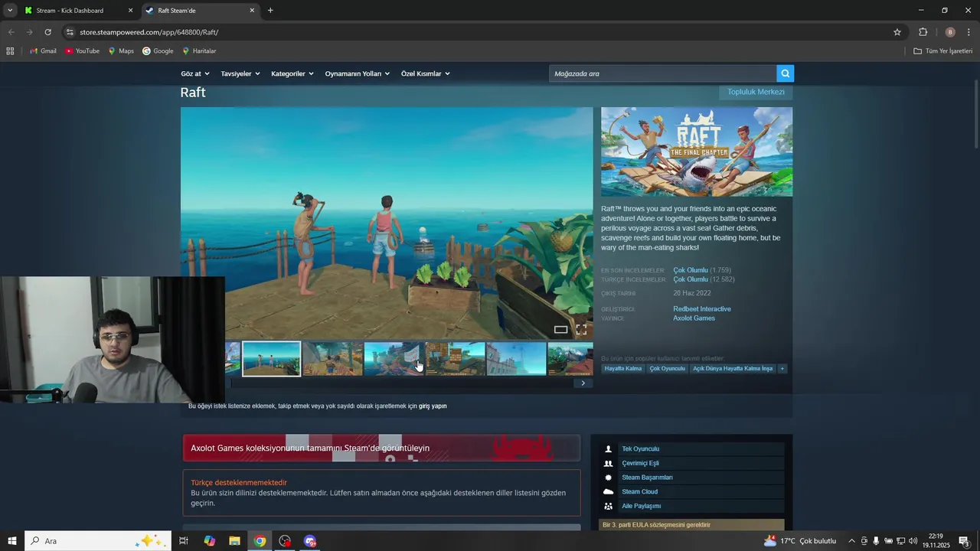980x551 pixels.
Task: Reload the Steam store page
Action: tap(47, 32)
